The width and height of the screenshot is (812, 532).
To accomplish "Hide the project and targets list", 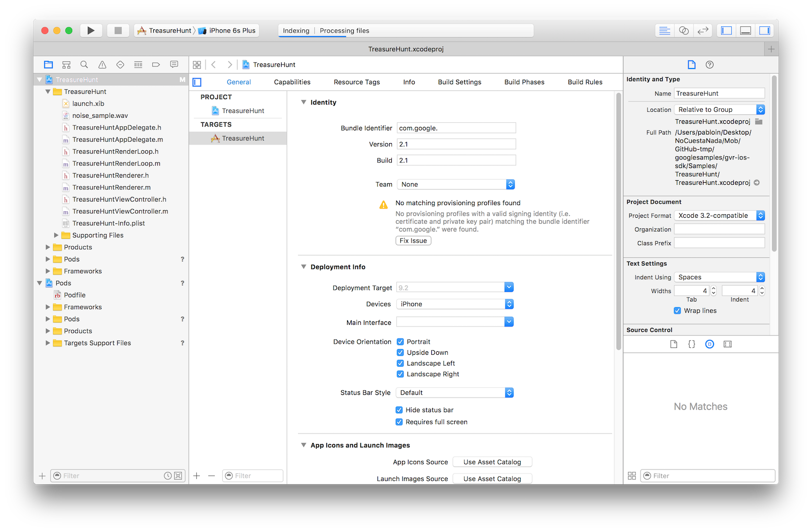I will tap(197, 82).
